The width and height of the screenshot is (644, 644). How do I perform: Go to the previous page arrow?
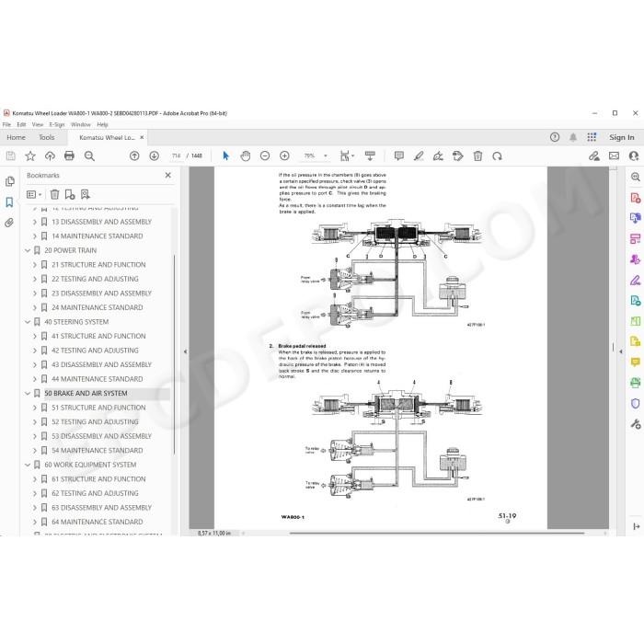point(134,155)
